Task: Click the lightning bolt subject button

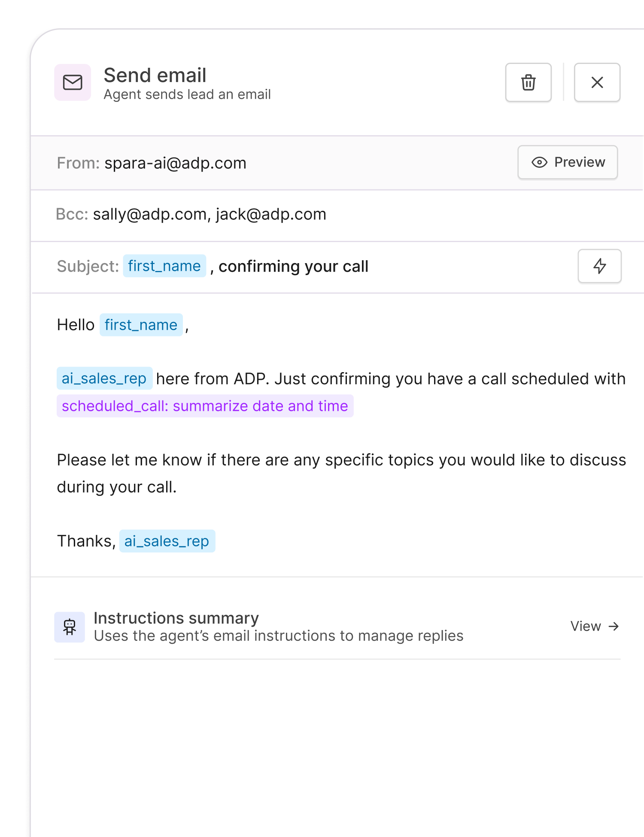Action: (599, 266)
